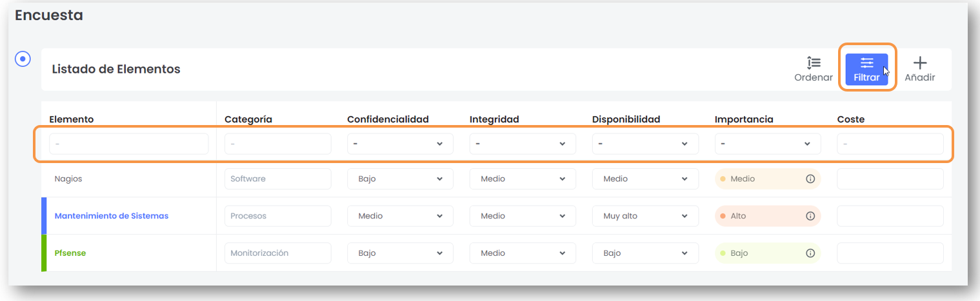Click the Monitorización category field
980x301 pixels.
click(x=277, y=253)
